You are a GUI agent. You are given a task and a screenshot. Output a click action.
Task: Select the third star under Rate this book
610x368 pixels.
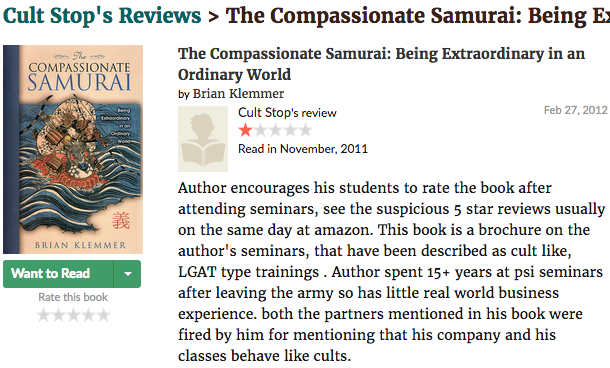pos(73,315)
